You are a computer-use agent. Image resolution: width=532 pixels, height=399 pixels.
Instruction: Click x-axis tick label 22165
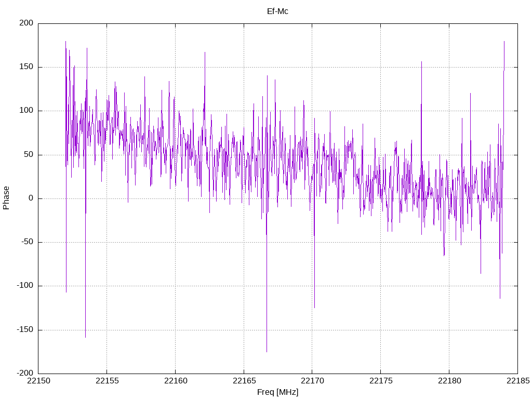coord(244,381)
